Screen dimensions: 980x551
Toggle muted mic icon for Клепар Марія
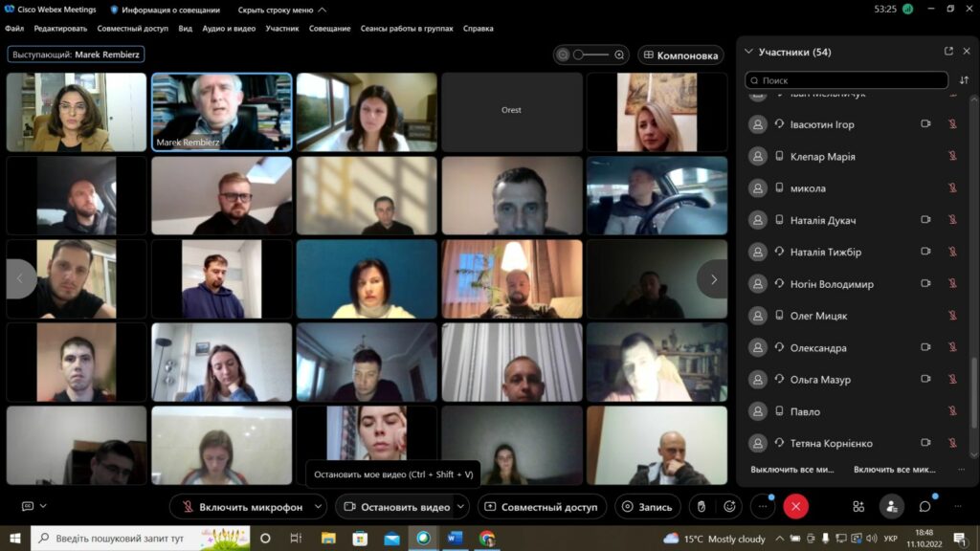[x=952, y=157]
